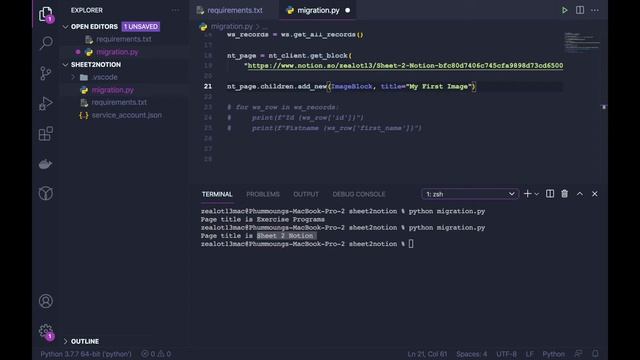
Task: Switch to the DEBUG CONSOLE tab
Action: 359,194
